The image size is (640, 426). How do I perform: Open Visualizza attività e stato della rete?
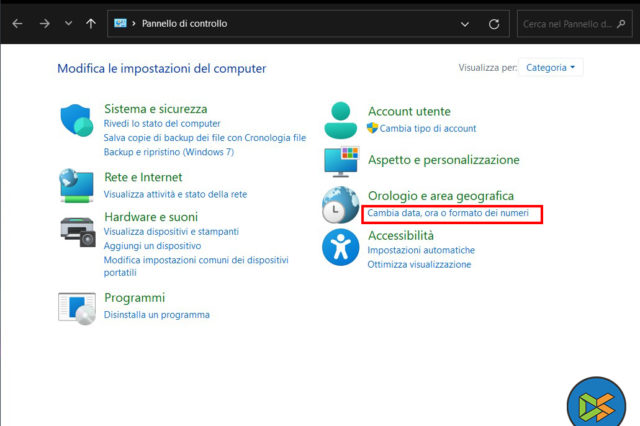coord(176,194)
